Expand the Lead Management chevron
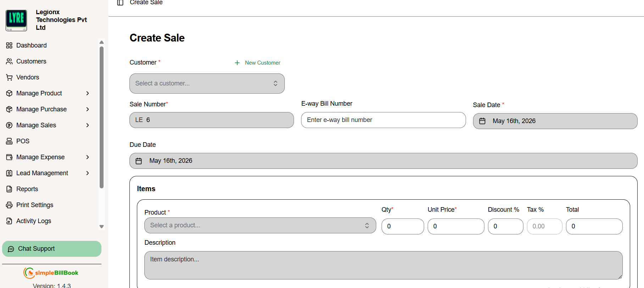The image size is (644, 288). click(88, 173)
